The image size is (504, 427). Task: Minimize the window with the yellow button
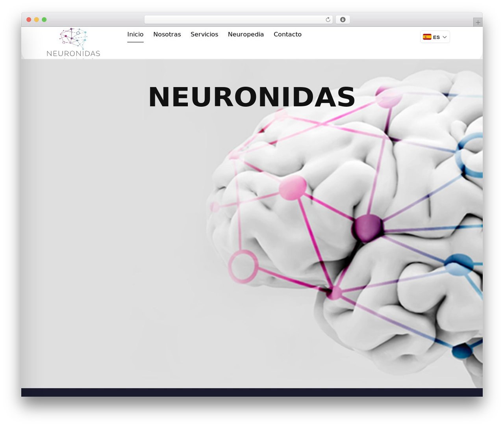point(36,20)
